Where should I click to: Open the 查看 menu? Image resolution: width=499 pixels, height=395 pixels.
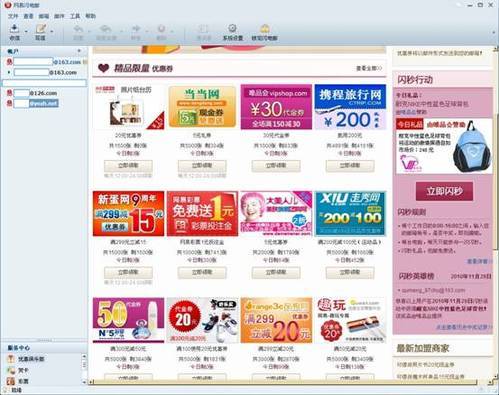coord(28,16)
